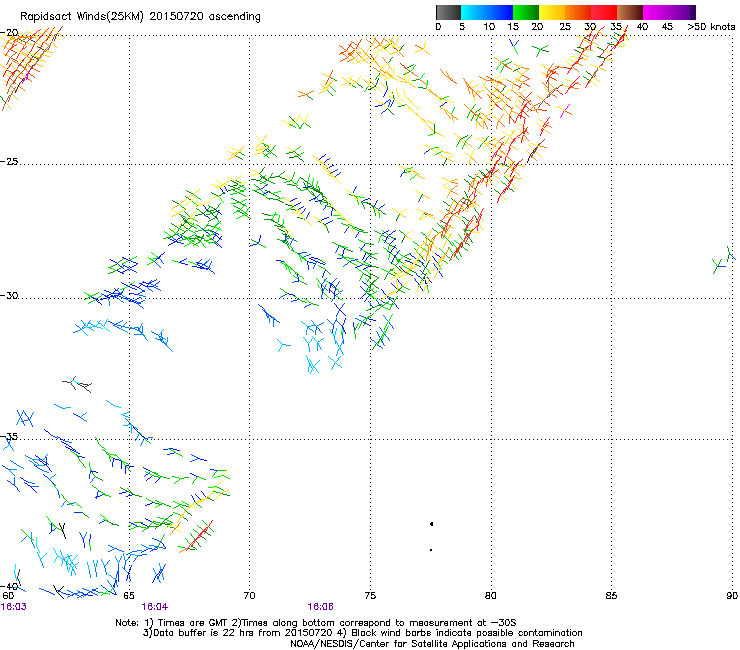The width and height of the screenshot is (740, 650).
Task: Click the magenta 40-45 knots legend swatch
Action: [x=656, y=12]
